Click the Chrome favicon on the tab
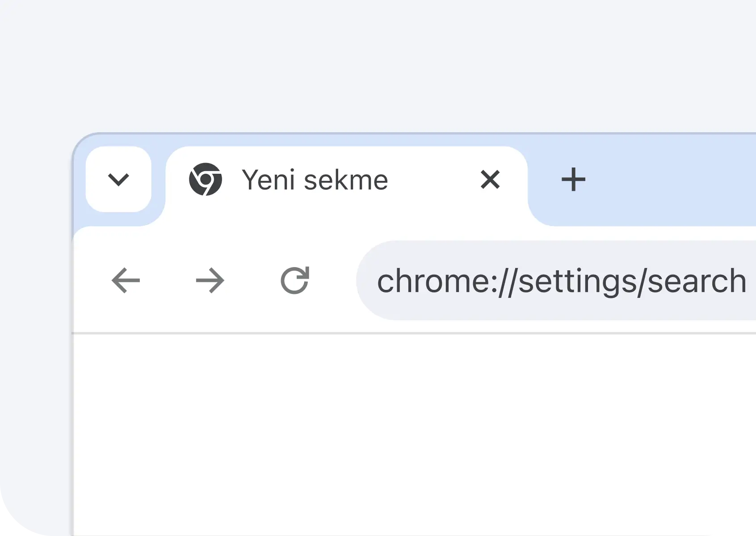756x536 pixels. coord(206,179)
